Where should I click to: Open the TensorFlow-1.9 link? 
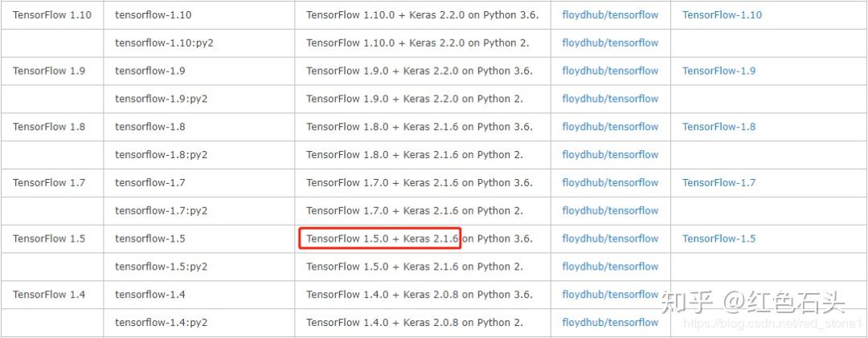[x=719, y=71]
